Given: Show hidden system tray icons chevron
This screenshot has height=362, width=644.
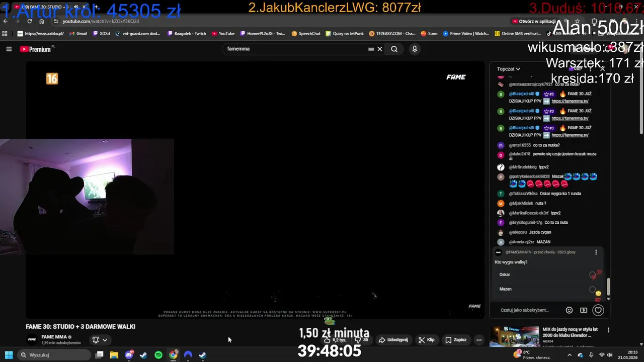Looking at the screenshot, I should [x=570, y=355].
